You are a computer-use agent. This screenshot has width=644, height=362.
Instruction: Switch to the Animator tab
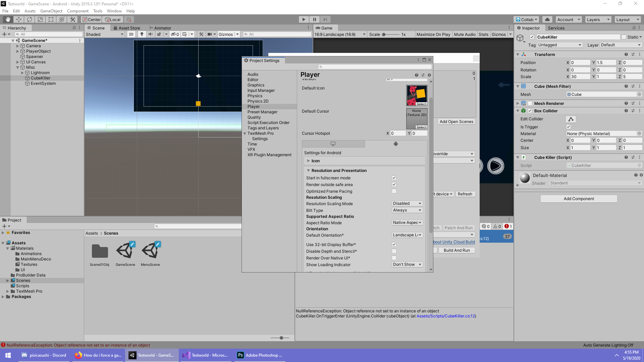click(x=160, y=28)
